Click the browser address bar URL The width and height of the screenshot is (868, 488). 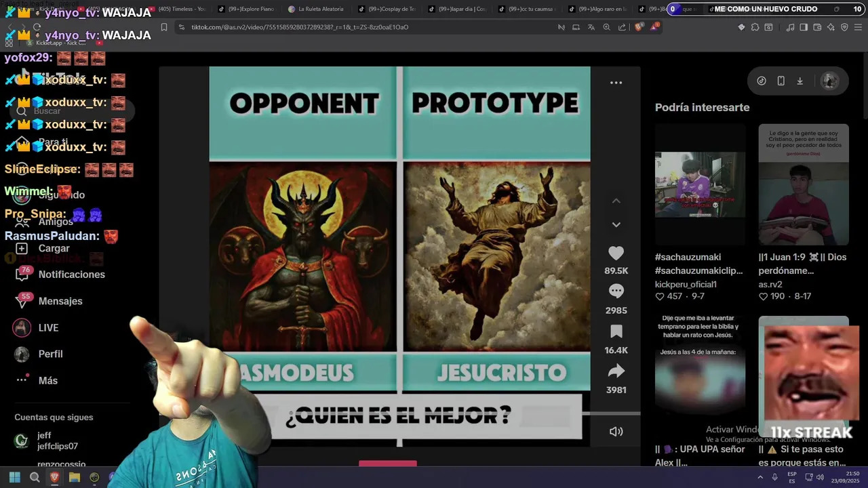point(300,27)
